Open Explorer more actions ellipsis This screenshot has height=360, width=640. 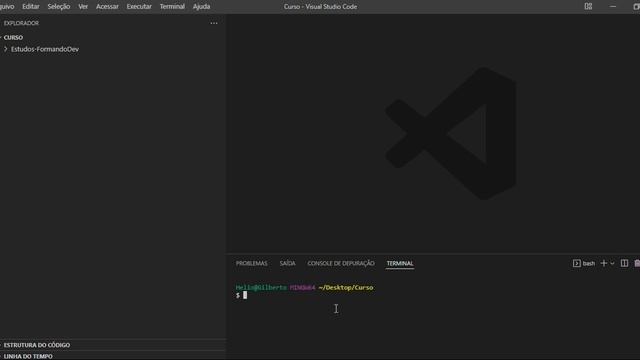(x=214, y=23)
